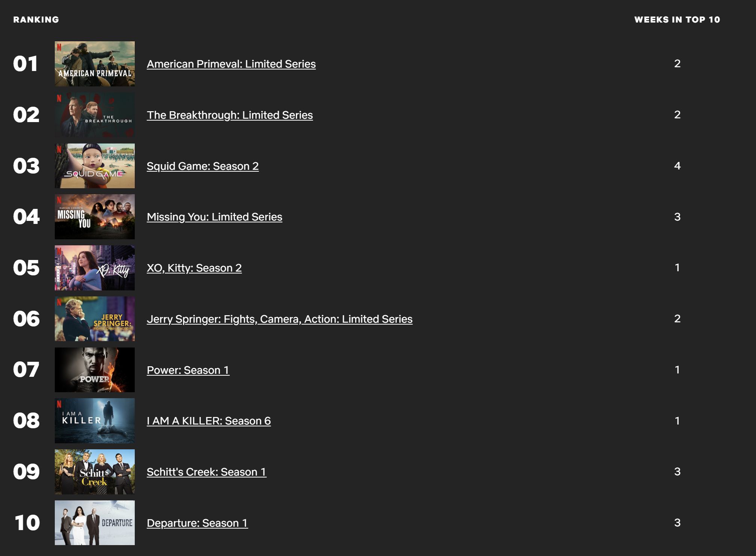The image size is (756, 556).
Task: Click the I AM A KILLER thumbnail
Action: [95, 421]
